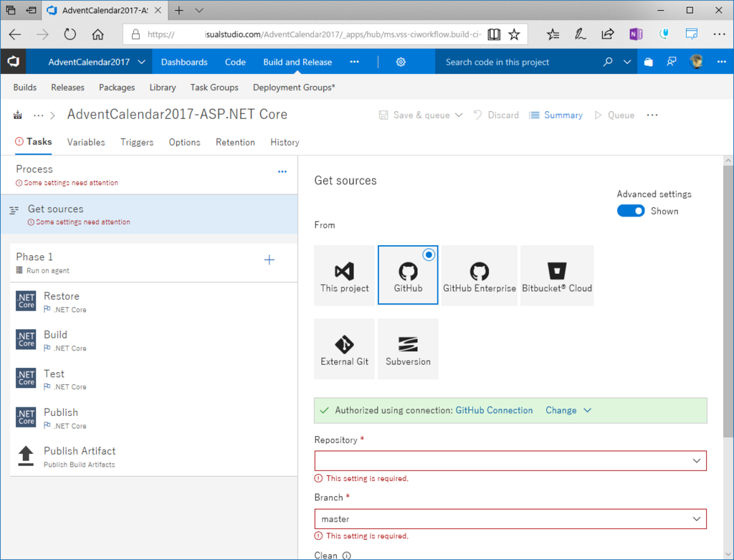Open the Dashboards hub
This screenshot has width=734, height=560.
point(184,62)
